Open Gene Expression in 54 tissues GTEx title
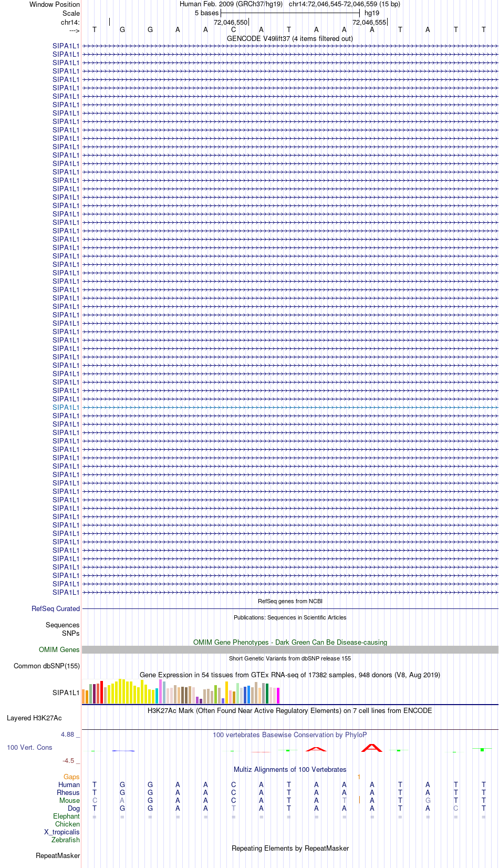The width and height of the screenshot is (499, 868). click(290, 675)
